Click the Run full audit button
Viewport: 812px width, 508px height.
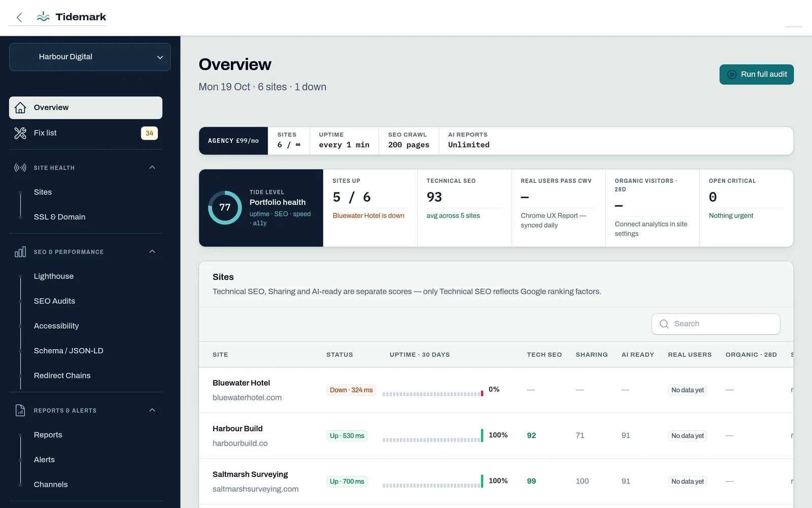click(756, 75)
